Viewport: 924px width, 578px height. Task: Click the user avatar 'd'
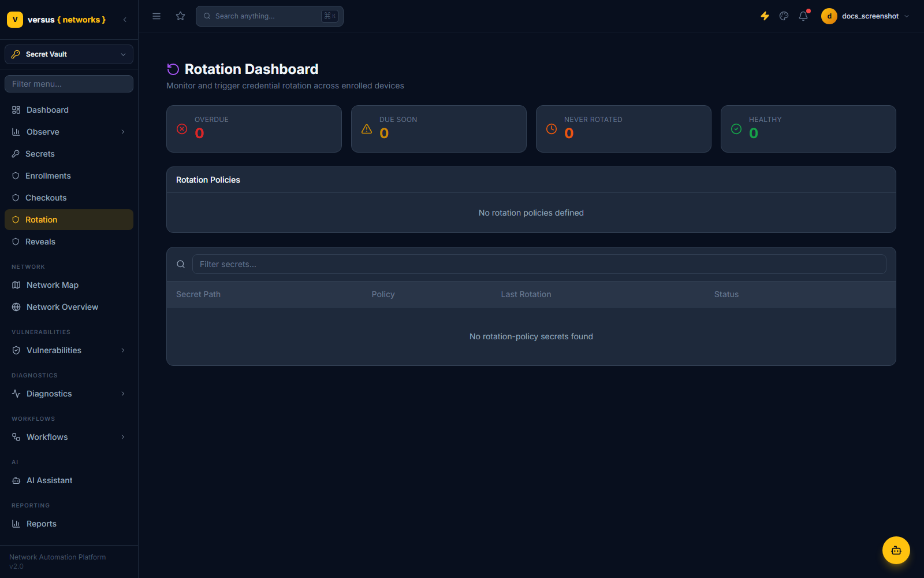829,16
